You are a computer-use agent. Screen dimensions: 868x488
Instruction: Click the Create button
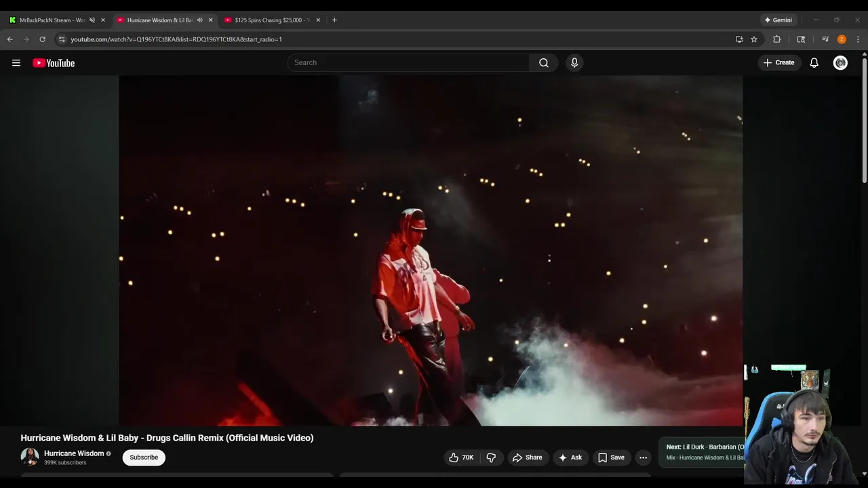[x=778, y=62]
